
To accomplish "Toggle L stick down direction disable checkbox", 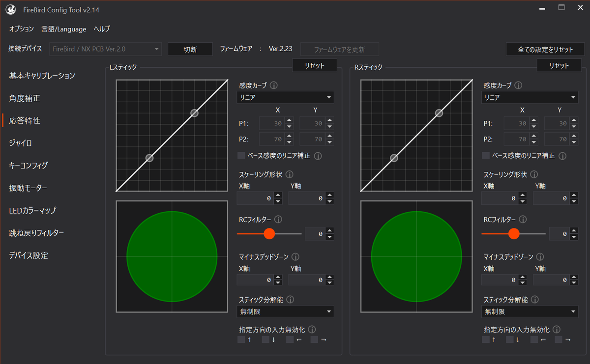I will coord(265,339).
